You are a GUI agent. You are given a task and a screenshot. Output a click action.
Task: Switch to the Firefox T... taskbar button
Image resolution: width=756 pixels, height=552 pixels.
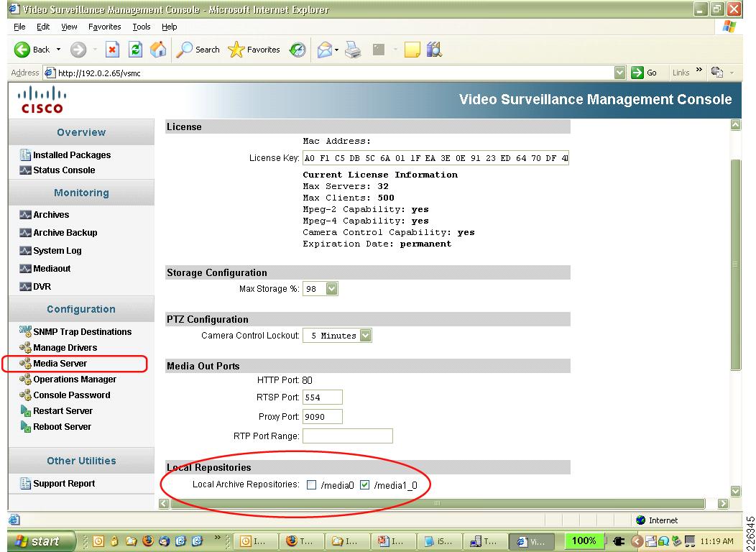[x=301, y=541]
